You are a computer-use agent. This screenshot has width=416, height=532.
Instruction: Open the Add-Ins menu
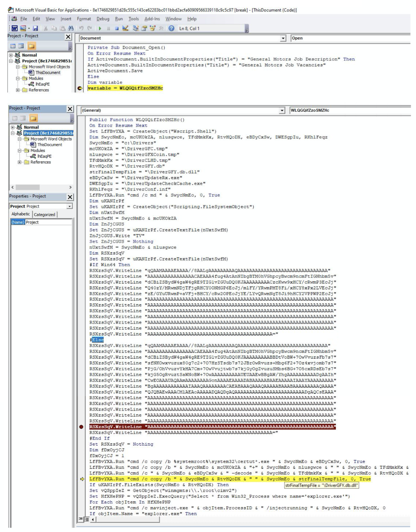(x=152, y=19)
